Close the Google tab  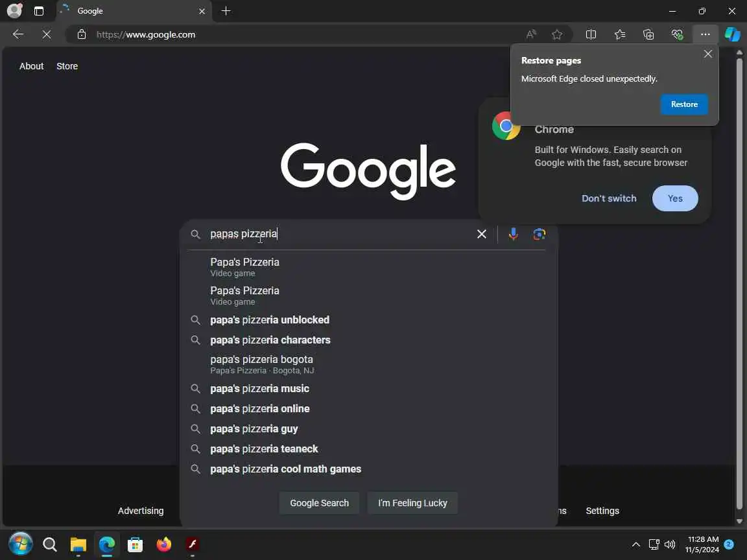pos(202,11)
